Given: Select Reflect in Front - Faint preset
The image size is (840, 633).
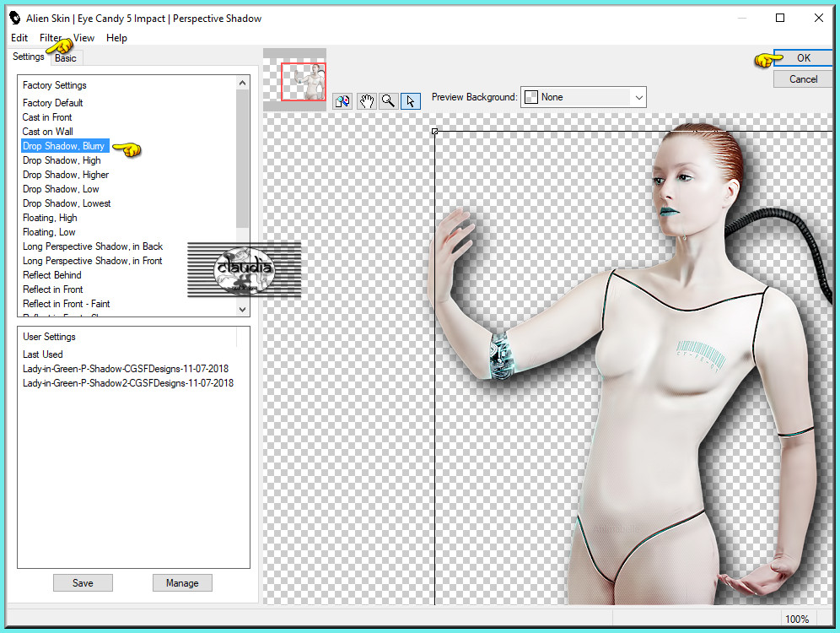Looking at the screenshot, I should [x=66, y=303].
